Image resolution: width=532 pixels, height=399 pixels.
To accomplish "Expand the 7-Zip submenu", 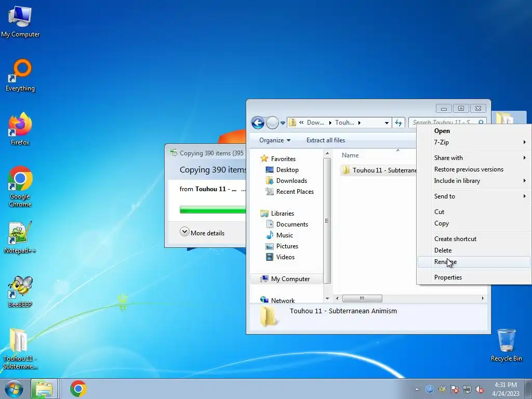I will [x=474, y=142].
